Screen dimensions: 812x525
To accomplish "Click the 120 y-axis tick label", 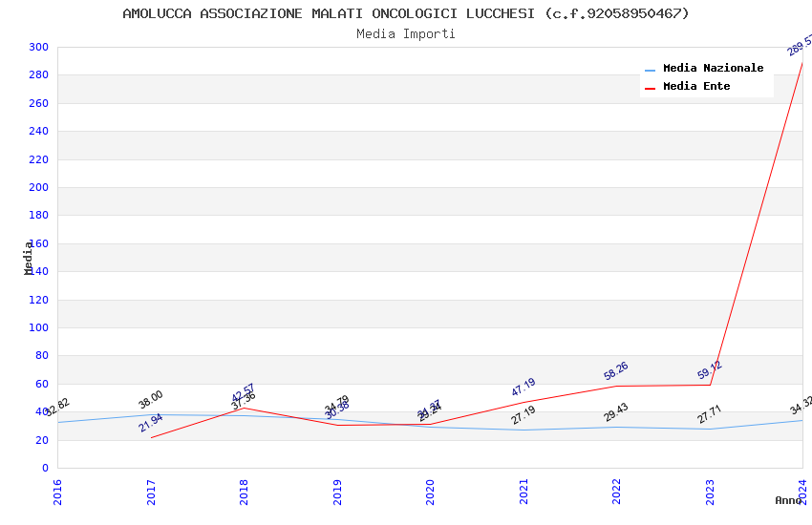I will pyautogui.click(x=39, y=300).
